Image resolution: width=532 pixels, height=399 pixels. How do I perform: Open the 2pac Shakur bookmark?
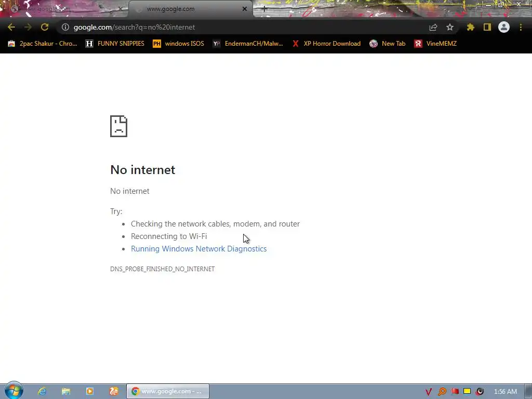[43, 44]
